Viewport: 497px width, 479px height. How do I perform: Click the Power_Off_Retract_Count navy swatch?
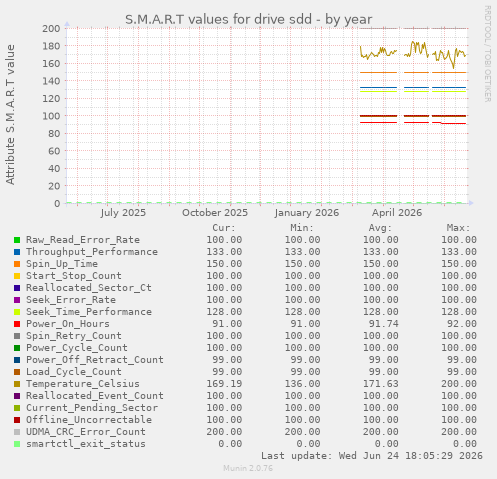(17, 360)
